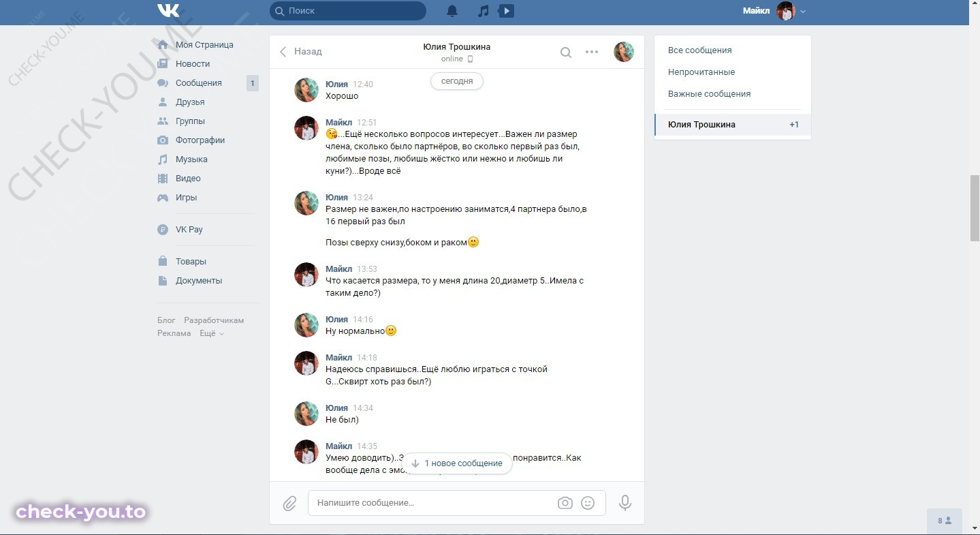
Task: Click the gamepad icon beside Игры
Action: coord(163,198)
